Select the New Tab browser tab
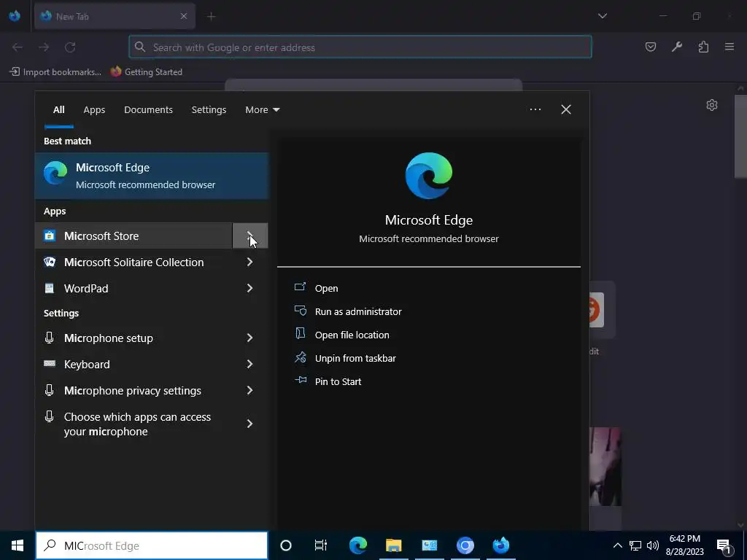This screenshot has width=747, height=560. click(x=115, y=16)
